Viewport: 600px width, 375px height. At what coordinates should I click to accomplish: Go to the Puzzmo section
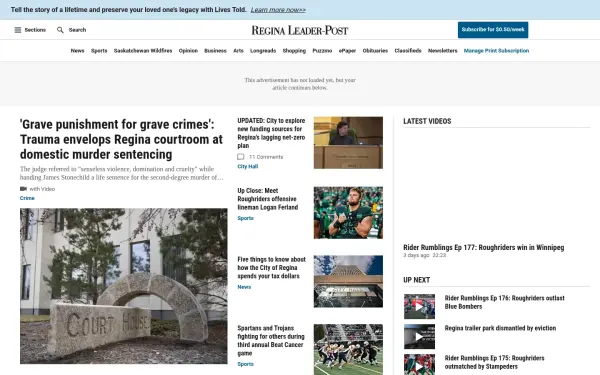tap(322, 51)
